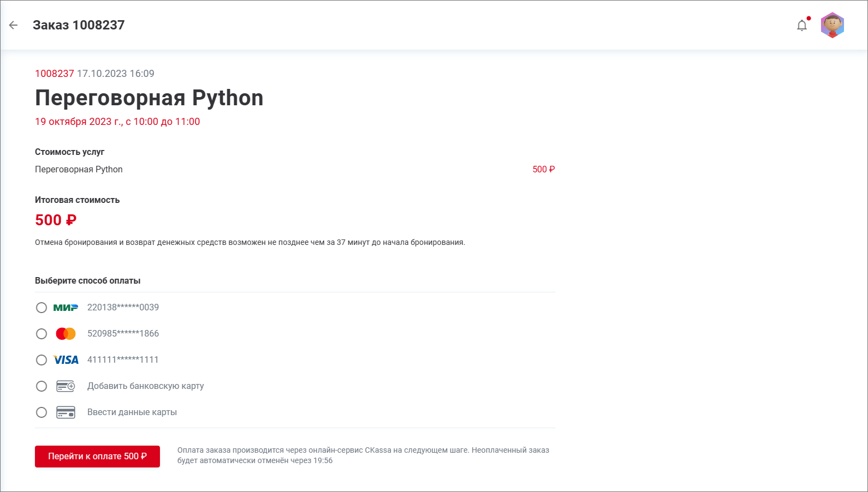Select the VISA card radio button
This screenshot has width=868, height=492.
41,360
